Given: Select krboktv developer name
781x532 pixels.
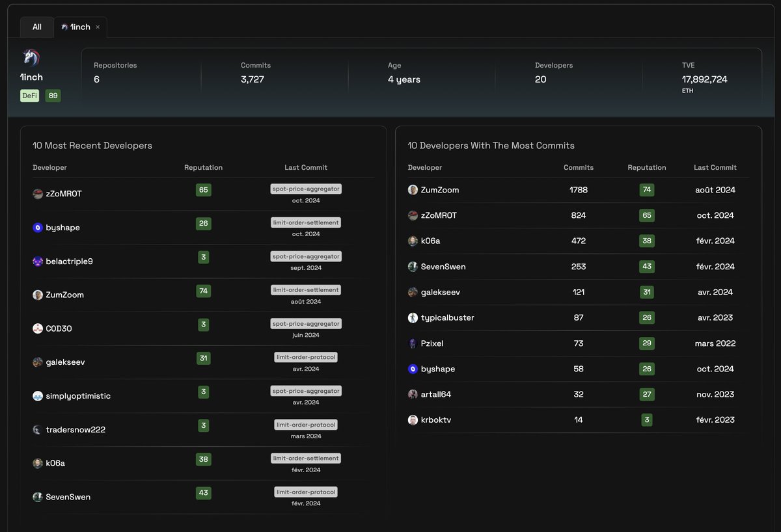Looking at the screenshot, I should tap(436, 419).
